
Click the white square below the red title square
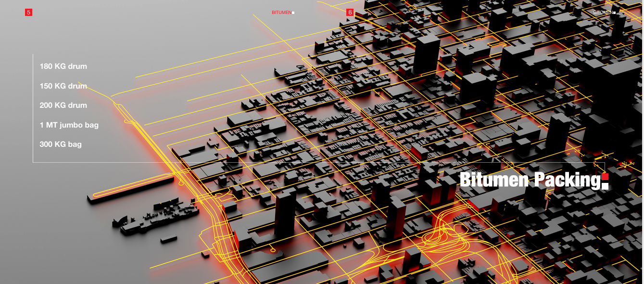(x=605, y=185)
